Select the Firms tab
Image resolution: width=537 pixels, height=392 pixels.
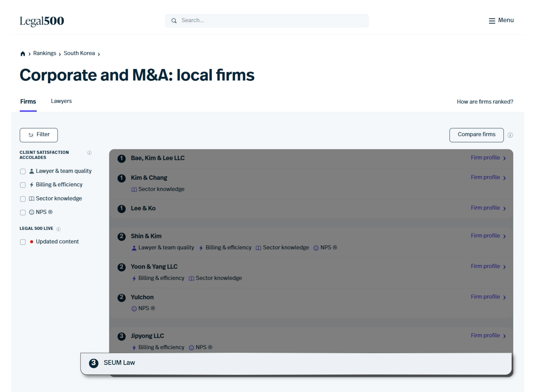tap(28, 101)
